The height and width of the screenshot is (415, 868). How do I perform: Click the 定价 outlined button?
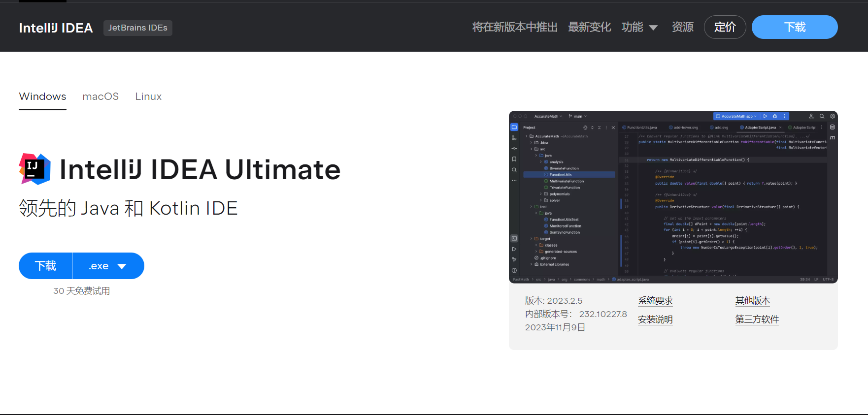(725, 27)
